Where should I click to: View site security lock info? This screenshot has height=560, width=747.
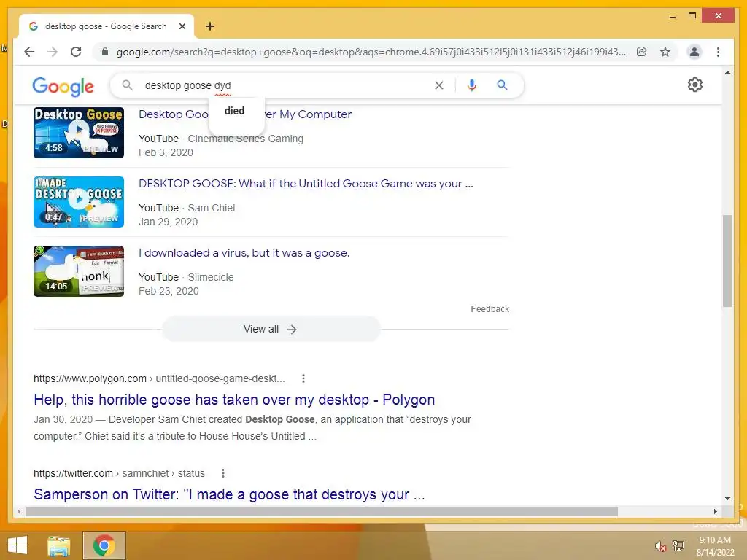(x=105, y=52)
